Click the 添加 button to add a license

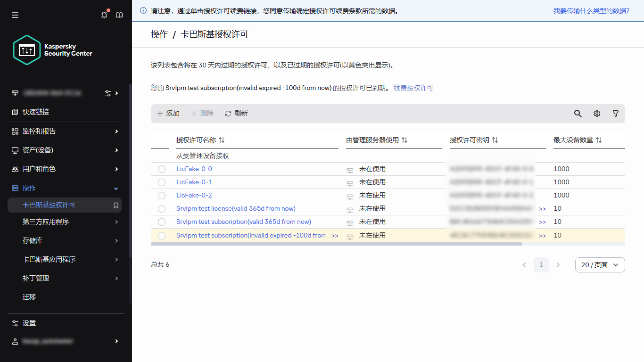tap(167, 113)
